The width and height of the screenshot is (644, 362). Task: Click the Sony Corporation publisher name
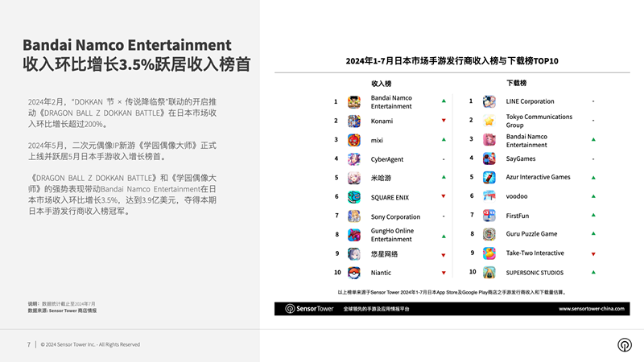(395, 216)
